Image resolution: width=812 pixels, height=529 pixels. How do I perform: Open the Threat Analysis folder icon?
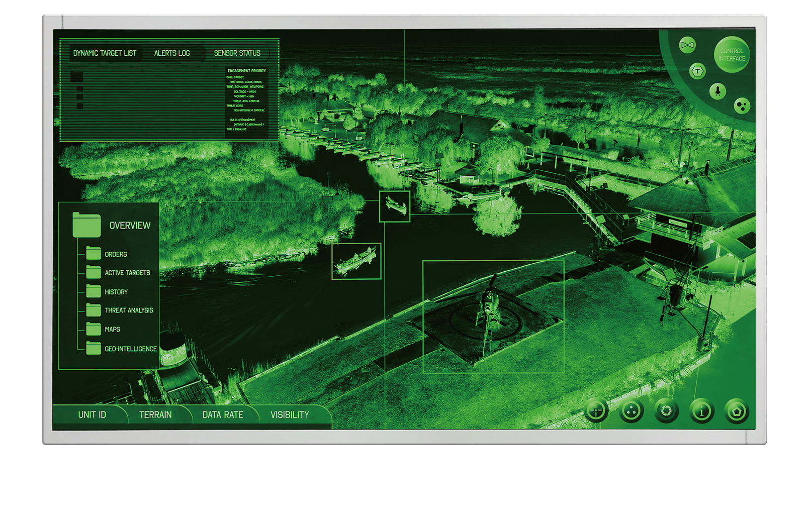pyautogui.click(x=93, y=309)
